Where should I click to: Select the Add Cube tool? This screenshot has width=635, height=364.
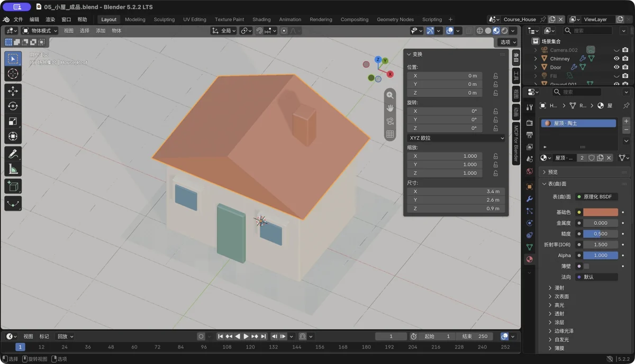(13, 186)
